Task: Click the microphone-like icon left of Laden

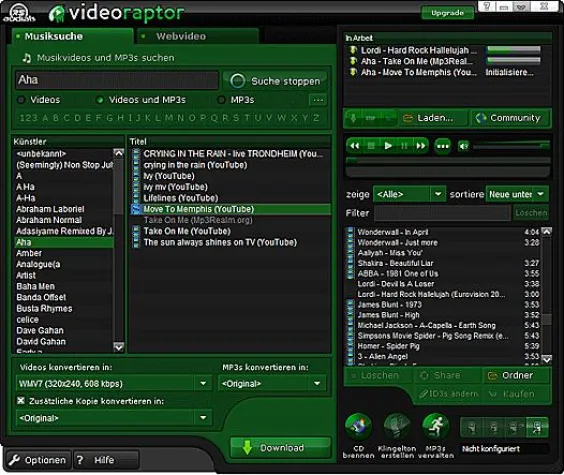Action: point(353,118)
